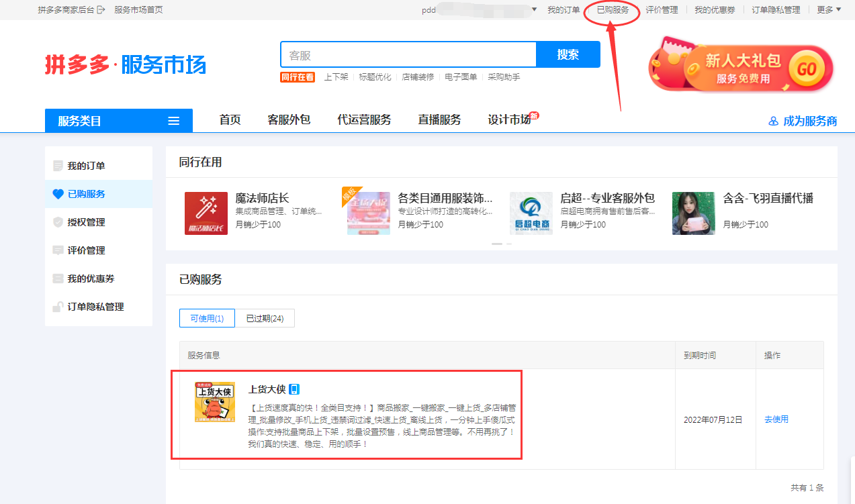
Task: Click the exit icon beside 拼多多商家后台
Action: tap(101, 10)
